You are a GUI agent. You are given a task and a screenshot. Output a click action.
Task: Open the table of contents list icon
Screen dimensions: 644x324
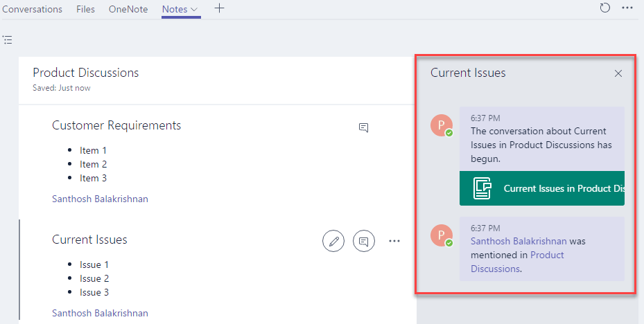(x=8, y=39)
